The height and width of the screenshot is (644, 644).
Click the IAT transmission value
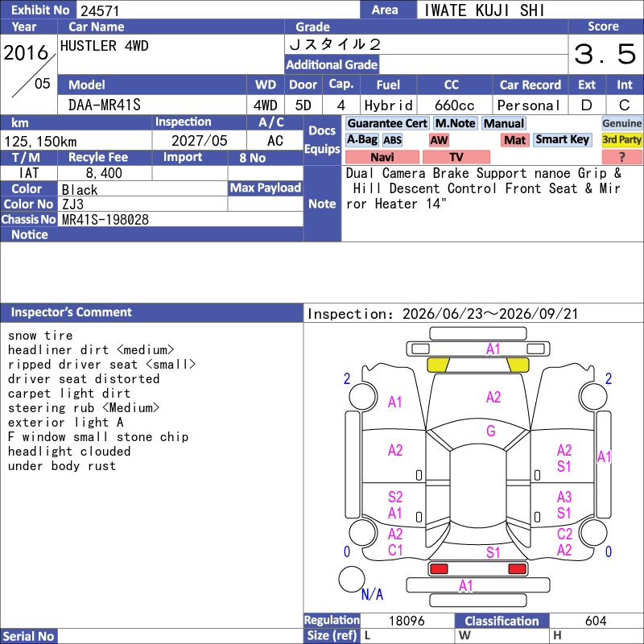(x=29, y=173)
